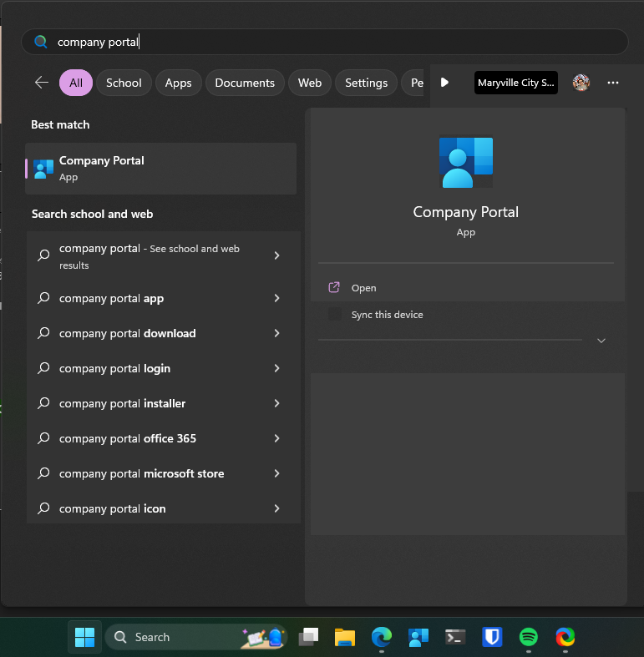Click search icon beside 'company portal microsoft store'
The image size is (644, 657).
(x=43, y=473)
